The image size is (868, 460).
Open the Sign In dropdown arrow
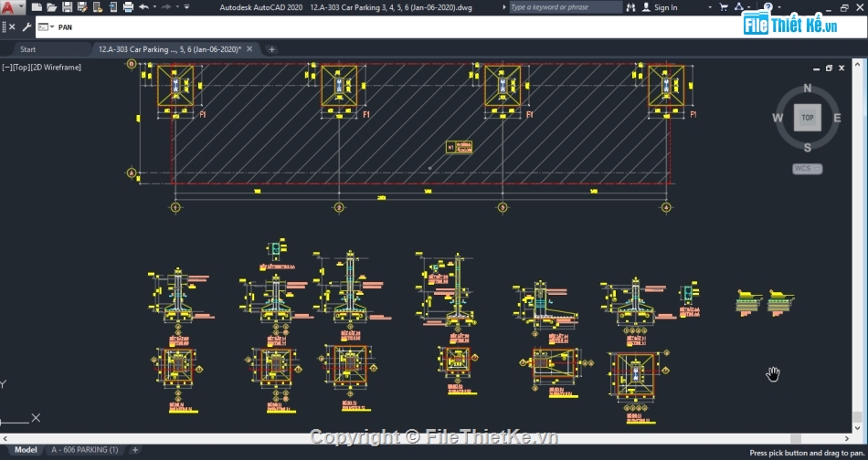click(710, 7)
